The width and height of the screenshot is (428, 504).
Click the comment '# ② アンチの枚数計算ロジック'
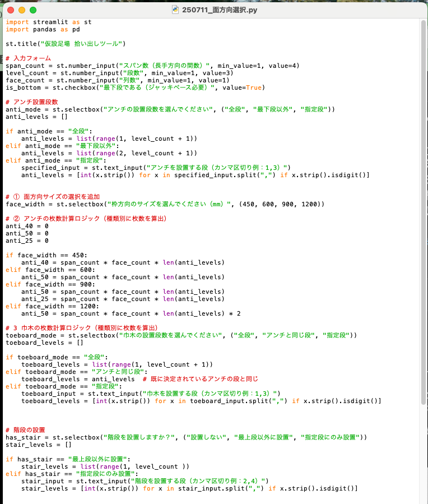(86, 219)
